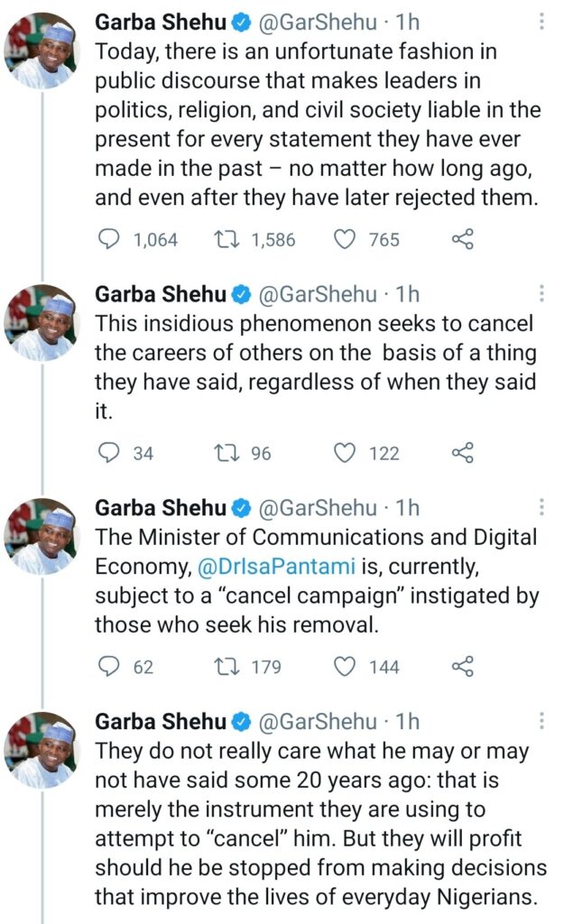Like the tweet with 765 likes
The image size is (564, 924).
point(345,239)
